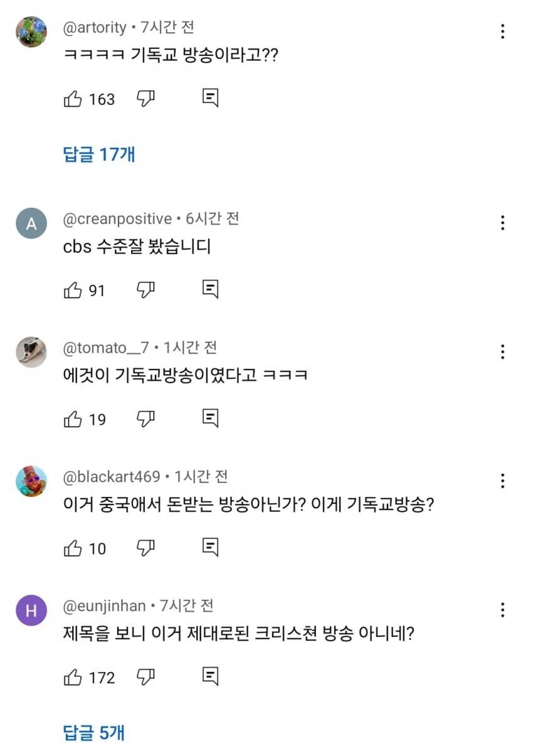Viewport: 533px width, 756px height.
Task: Dislike the comment by @eunjinhan
Action: tap(145, 677)
